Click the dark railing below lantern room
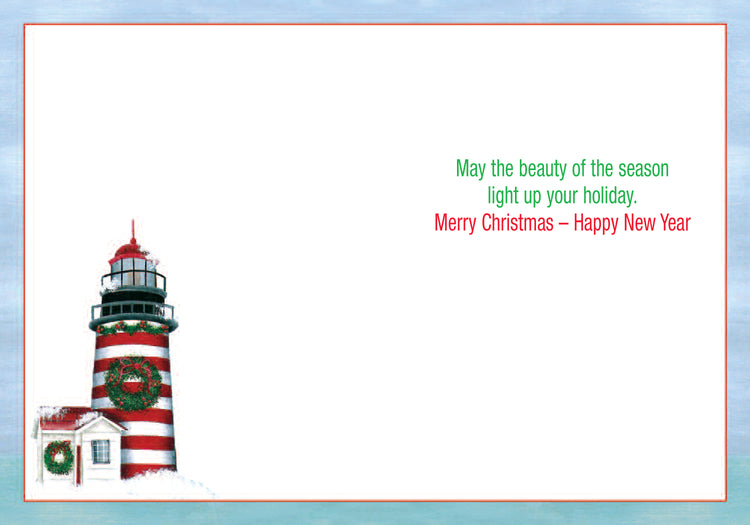 coord(133,310)
